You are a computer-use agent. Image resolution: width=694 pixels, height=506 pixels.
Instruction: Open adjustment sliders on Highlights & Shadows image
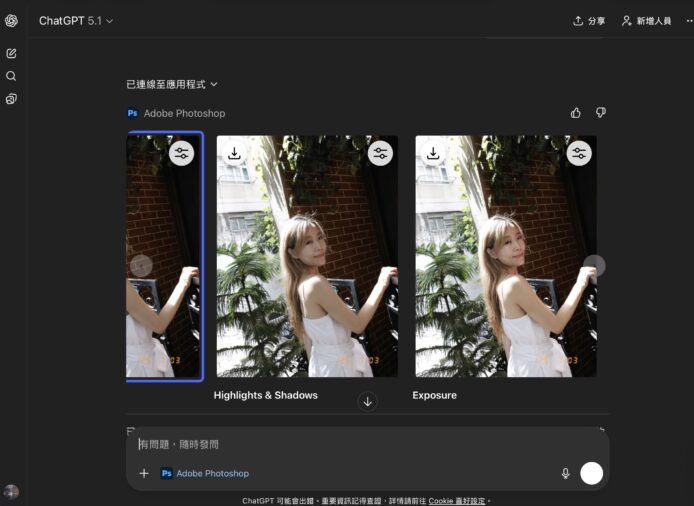(380, 153)
